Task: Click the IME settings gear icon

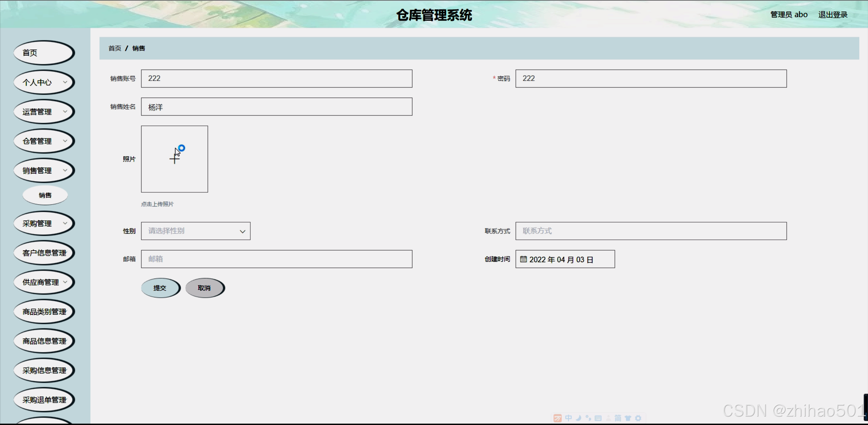Action: [638, 418]
